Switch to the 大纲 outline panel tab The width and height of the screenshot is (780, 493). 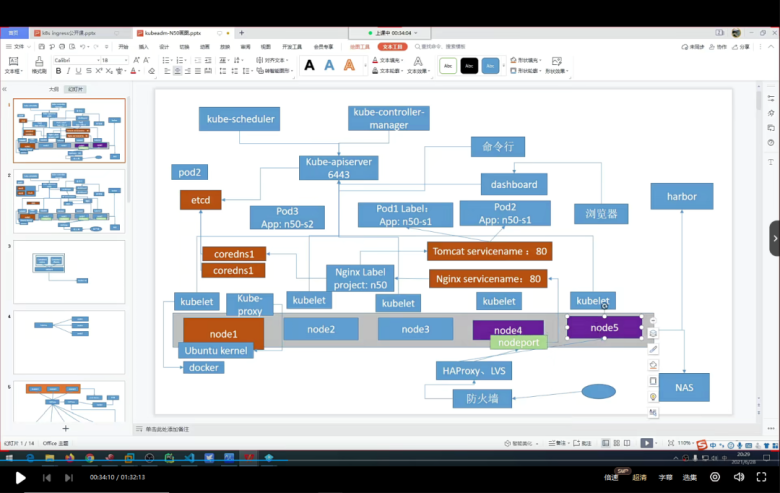(x=54, y=89)
